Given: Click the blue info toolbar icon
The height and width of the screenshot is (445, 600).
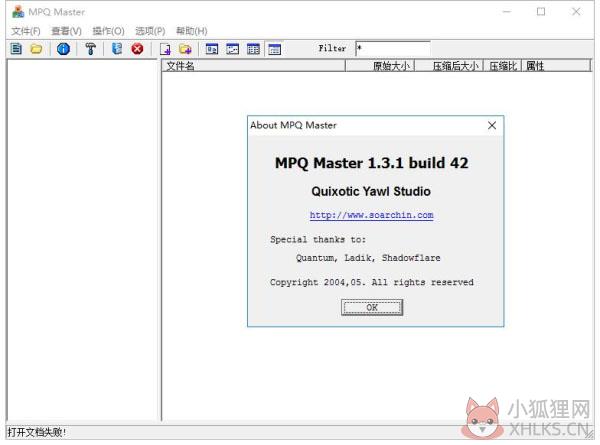Looking at the screenshot, I should (63, 49).
